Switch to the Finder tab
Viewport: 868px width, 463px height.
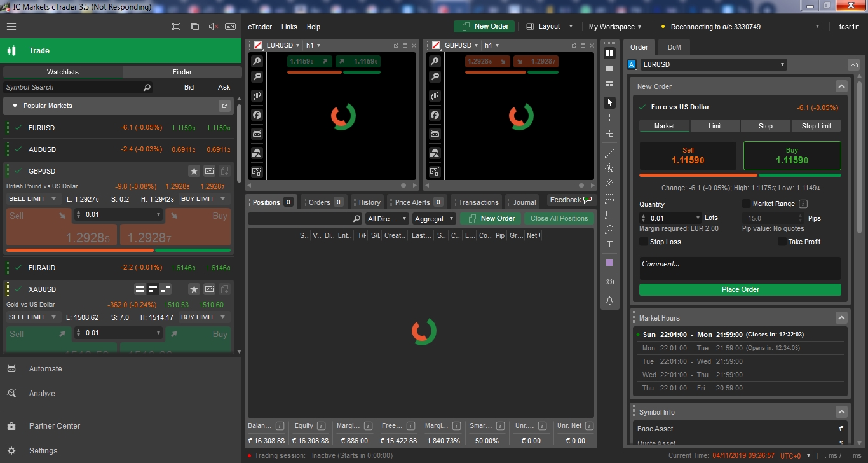click(182, 72)
